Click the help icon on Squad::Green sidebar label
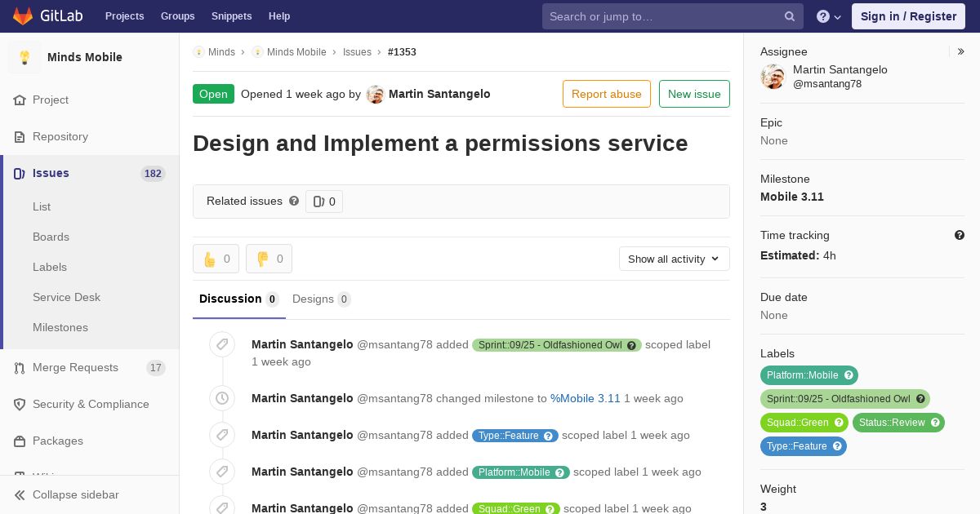 tap(838, 423)
